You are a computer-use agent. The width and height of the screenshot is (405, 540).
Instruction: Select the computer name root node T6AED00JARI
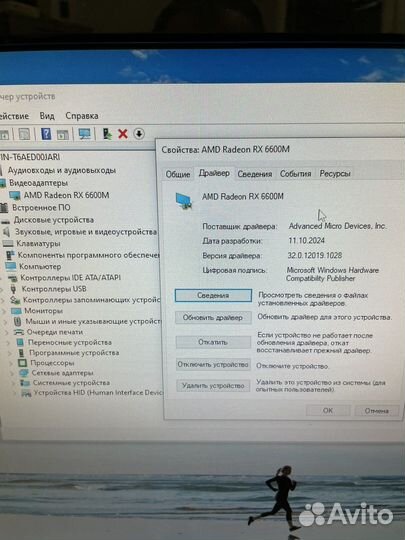(30, 157)
